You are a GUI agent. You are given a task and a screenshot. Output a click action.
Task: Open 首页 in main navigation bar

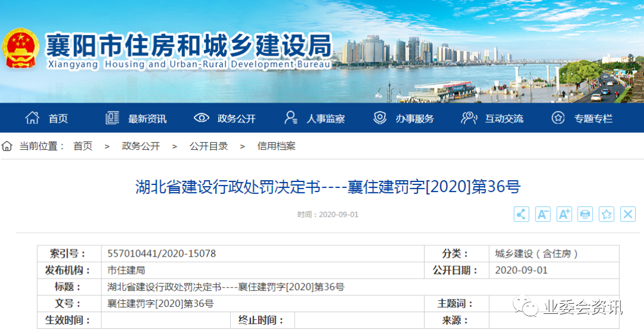pyautogui.click(x=58, y=118)
